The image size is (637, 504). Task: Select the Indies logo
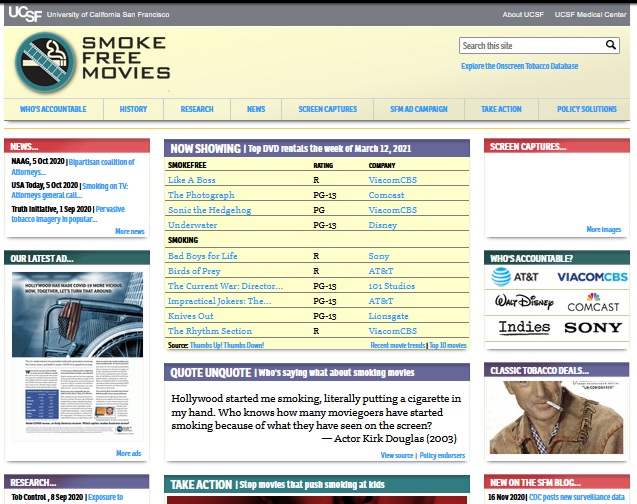point(524,328)
